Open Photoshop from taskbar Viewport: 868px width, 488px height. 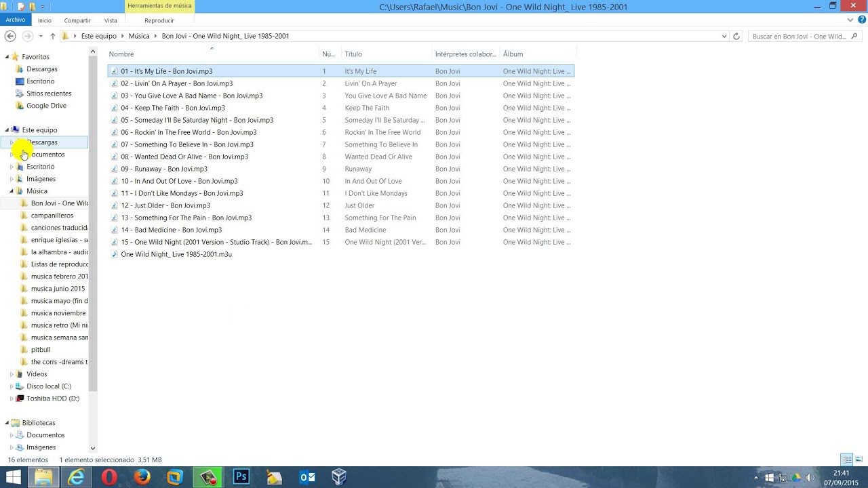pos(241,477)
